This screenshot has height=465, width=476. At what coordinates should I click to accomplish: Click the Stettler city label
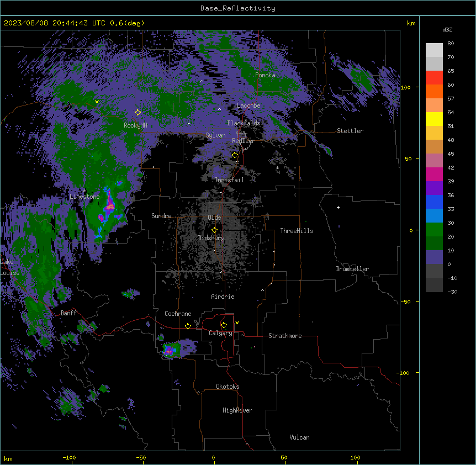click(x=350, y=131)
